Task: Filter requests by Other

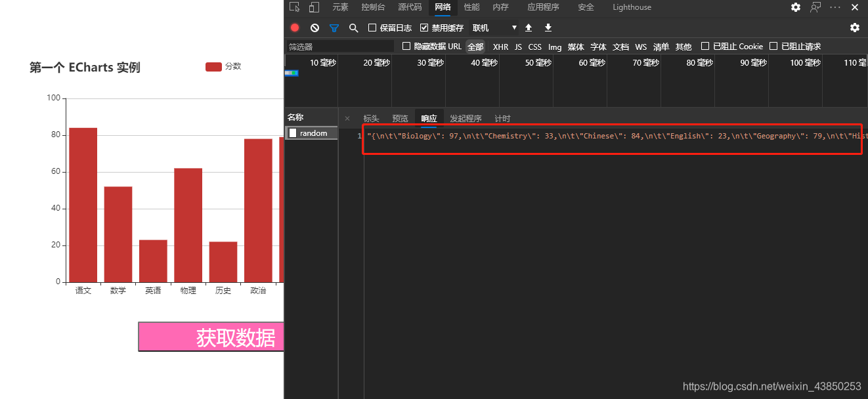Action: pos(684,47)
